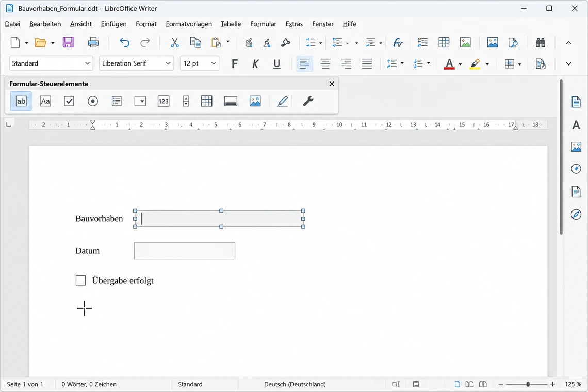Viewport: 588px width, 392px height.
Task: Zoom out with minus button
Action: point(501,384)
